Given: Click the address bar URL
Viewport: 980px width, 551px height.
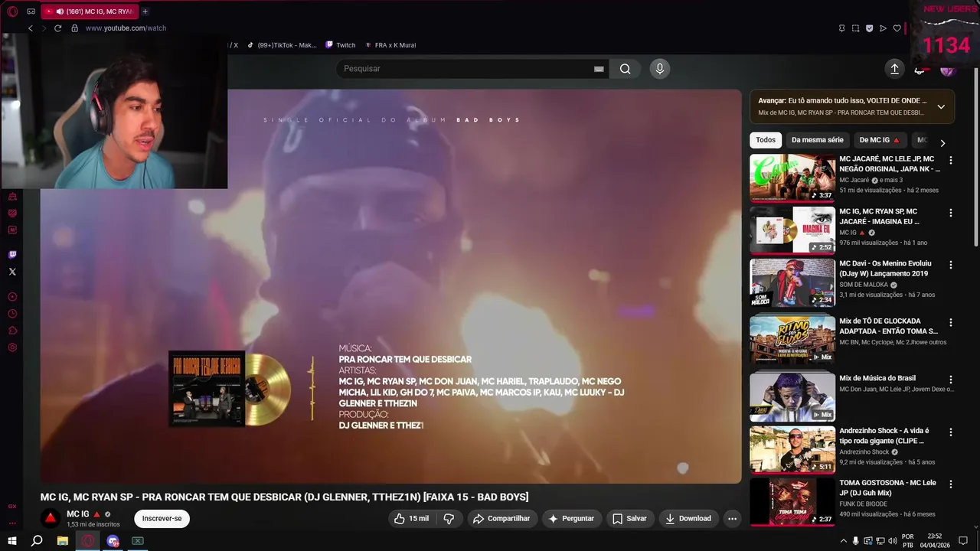Looking at the screenshot, I should pos(126,28).
